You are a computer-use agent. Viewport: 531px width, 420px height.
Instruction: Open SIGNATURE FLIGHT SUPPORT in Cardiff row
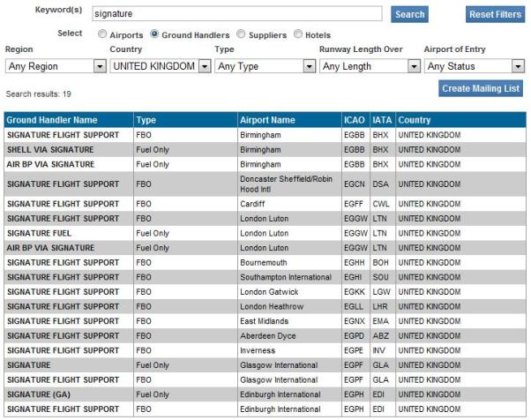tap(63, 204)
